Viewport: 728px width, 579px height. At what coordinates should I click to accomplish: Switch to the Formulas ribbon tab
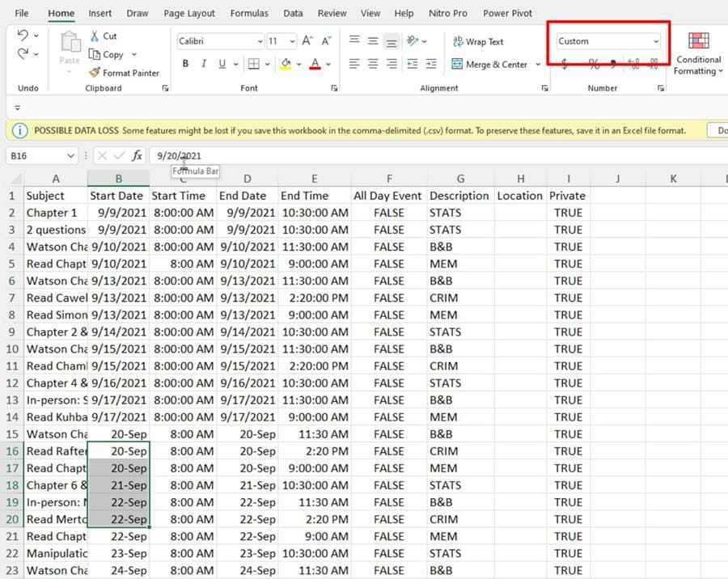point(248,13)
